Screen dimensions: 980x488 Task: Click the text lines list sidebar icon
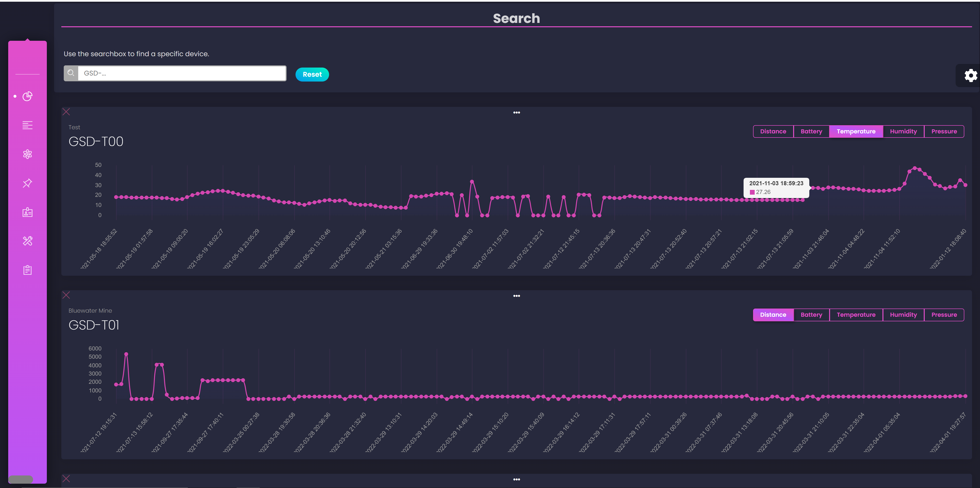point(27,125)
